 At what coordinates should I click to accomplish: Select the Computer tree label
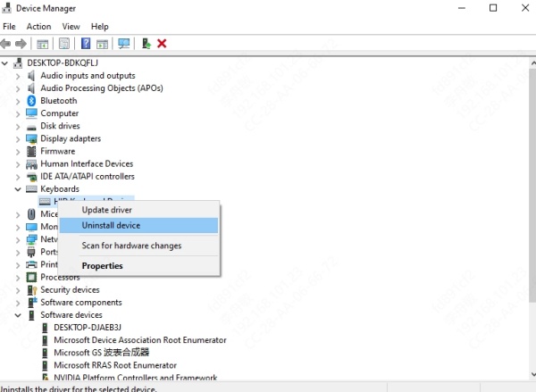[60, 113]
